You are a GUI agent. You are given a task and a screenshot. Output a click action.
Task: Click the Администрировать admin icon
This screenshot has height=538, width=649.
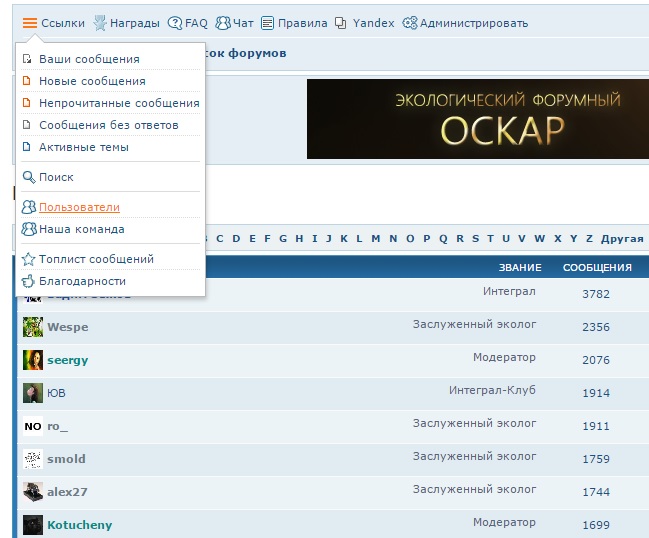click(x=409, y=23)
